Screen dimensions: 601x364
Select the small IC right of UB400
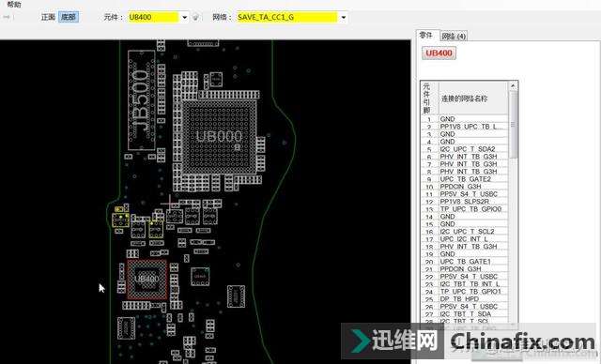[x=200, y=277]
